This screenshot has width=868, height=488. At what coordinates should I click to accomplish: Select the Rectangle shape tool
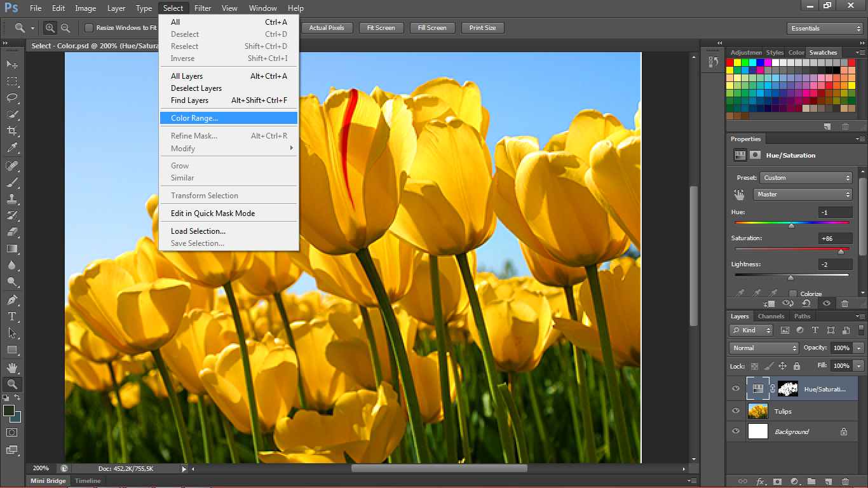tap(12, 349)
